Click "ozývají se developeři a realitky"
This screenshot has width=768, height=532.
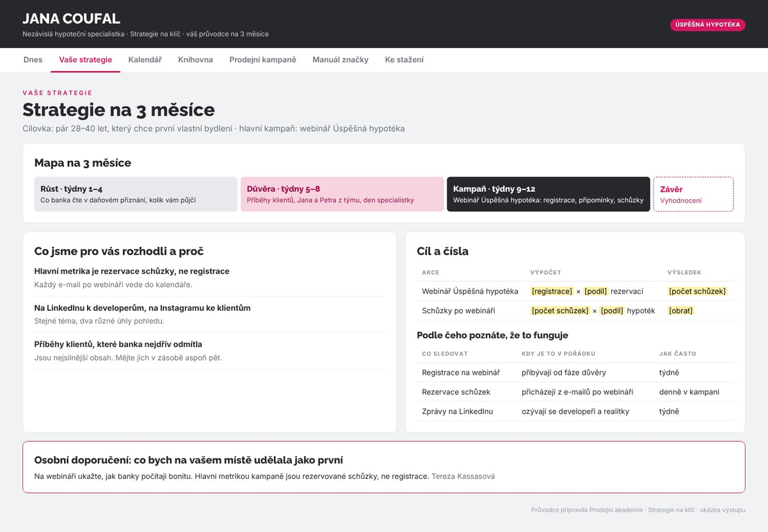coord(575,411)
